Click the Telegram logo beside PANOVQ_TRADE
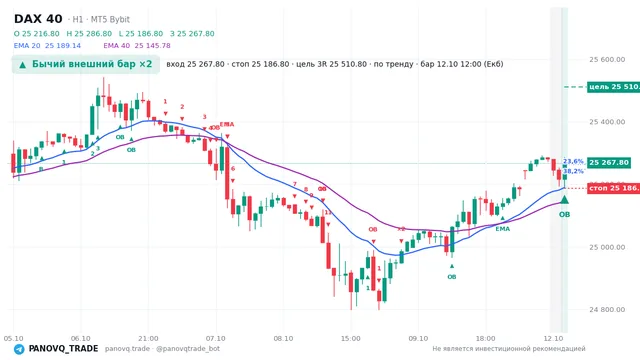The height and width of the screenshot is (360, 640). pyautogui.click(x=19, y=349)
